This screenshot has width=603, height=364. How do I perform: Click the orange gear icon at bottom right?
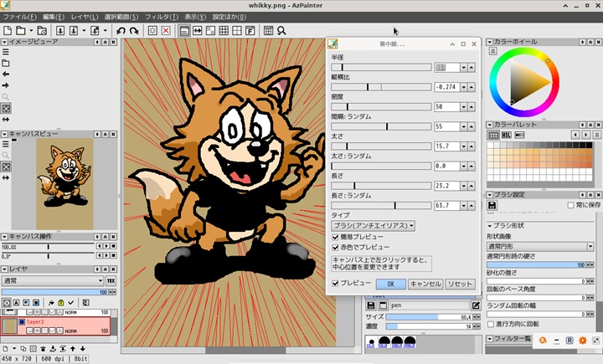583,341
